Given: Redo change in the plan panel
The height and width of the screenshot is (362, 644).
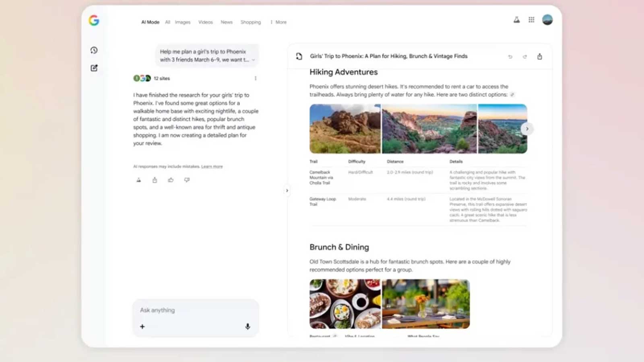Looking at the screenshot, I should [525, 57].
